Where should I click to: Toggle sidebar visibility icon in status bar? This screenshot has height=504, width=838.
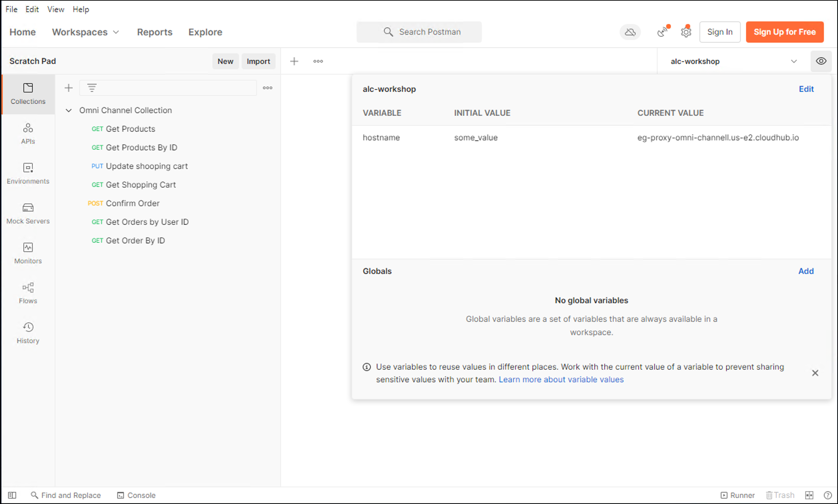(x=12, y=495)
